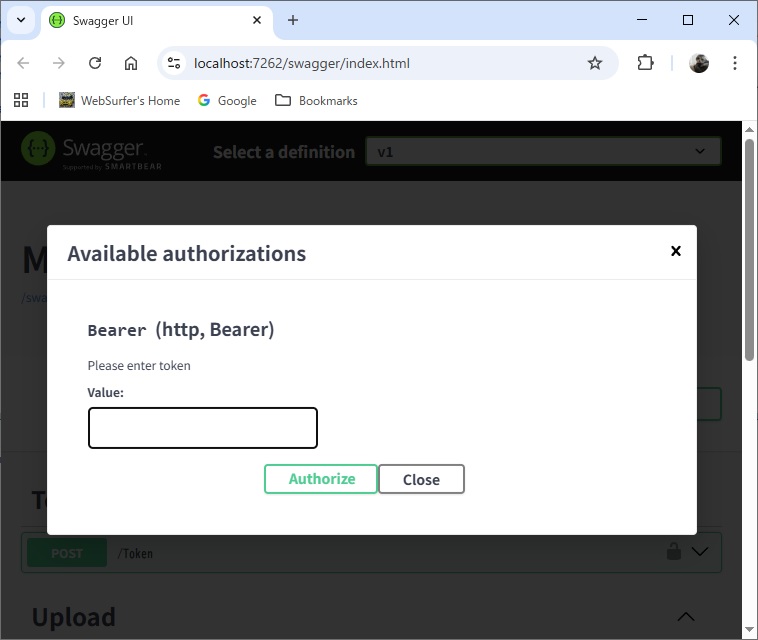Select the Swagger UI tab

[156, 21]
